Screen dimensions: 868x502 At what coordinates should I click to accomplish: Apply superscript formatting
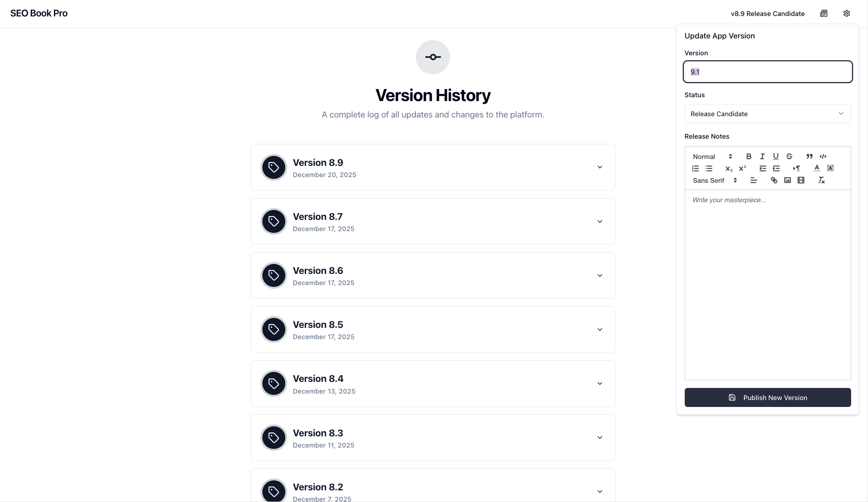pyautogui.click(x=742, y=168)
